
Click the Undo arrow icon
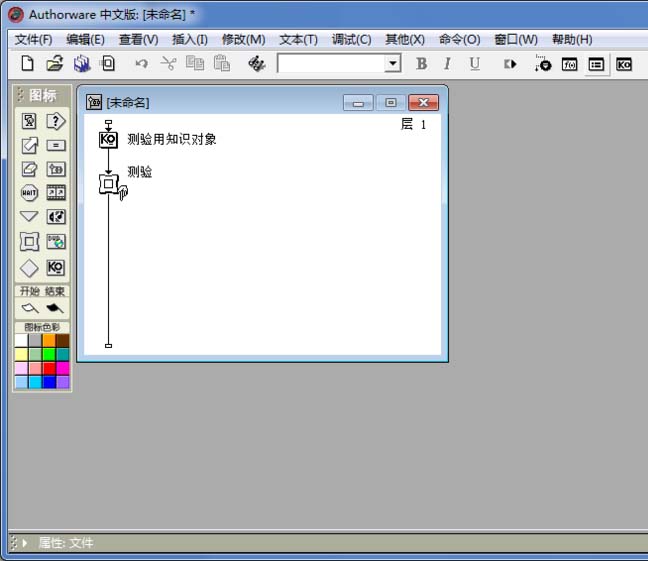point(142,64)
